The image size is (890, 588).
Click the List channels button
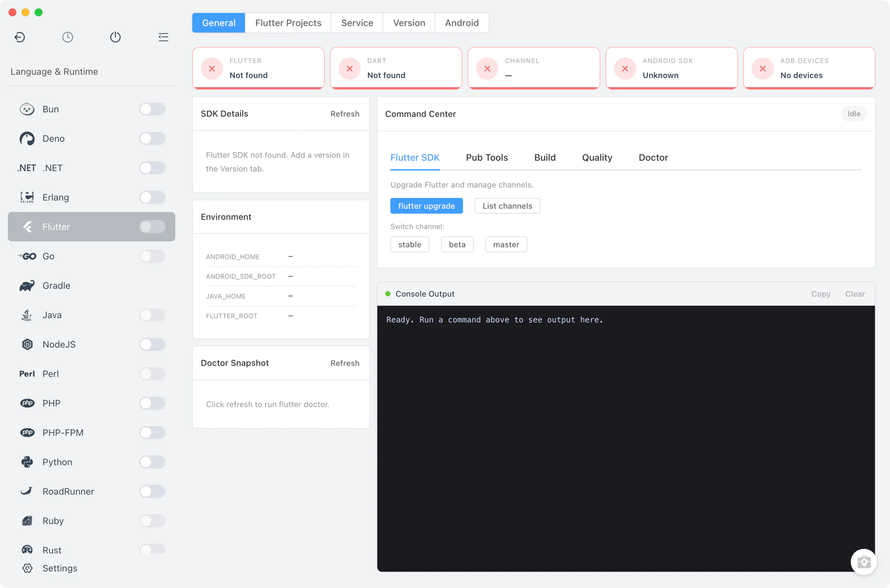coord(507,206)
